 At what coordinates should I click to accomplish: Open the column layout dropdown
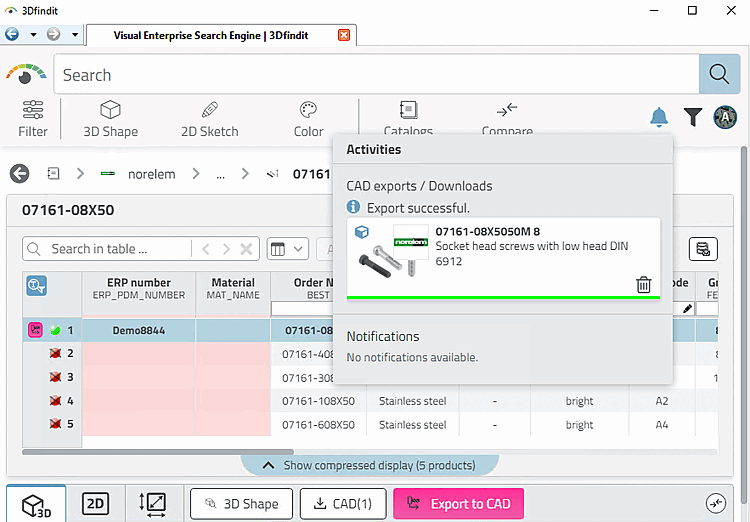tap(287, 249)
